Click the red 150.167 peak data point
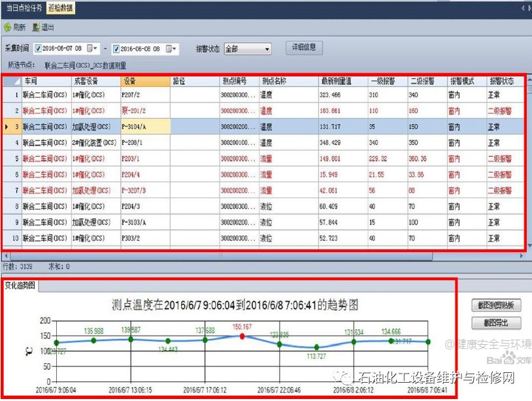Viewport: 532px width, 401px height. pos(242,336)
